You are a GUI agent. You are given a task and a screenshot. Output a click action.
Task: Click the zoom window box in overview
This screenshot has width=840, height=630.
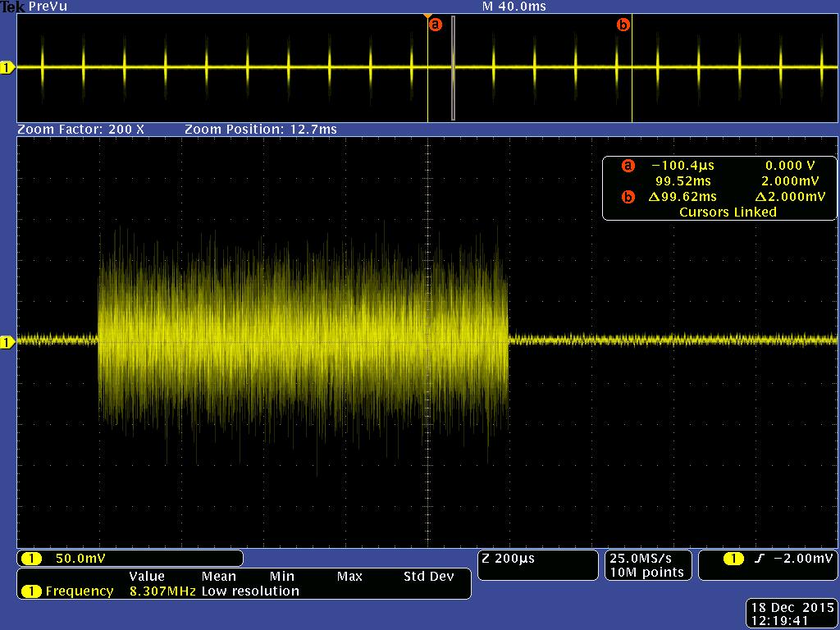pos(453,68)
